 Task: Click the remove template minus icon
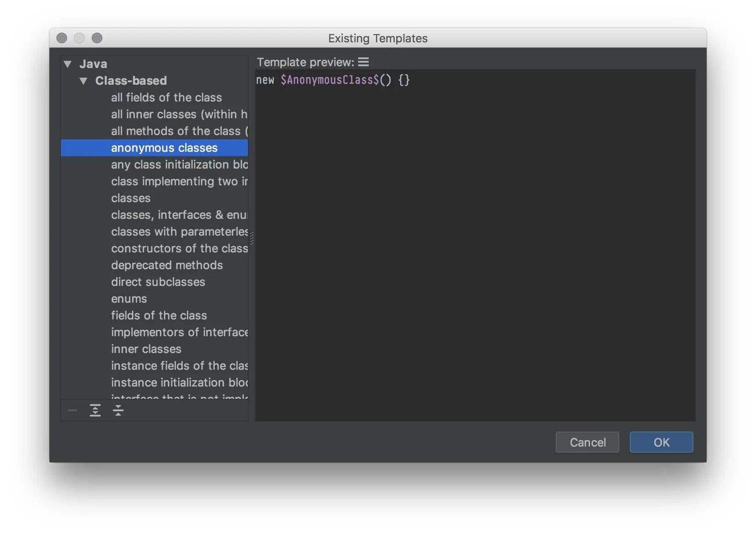(x=72, y=410)
